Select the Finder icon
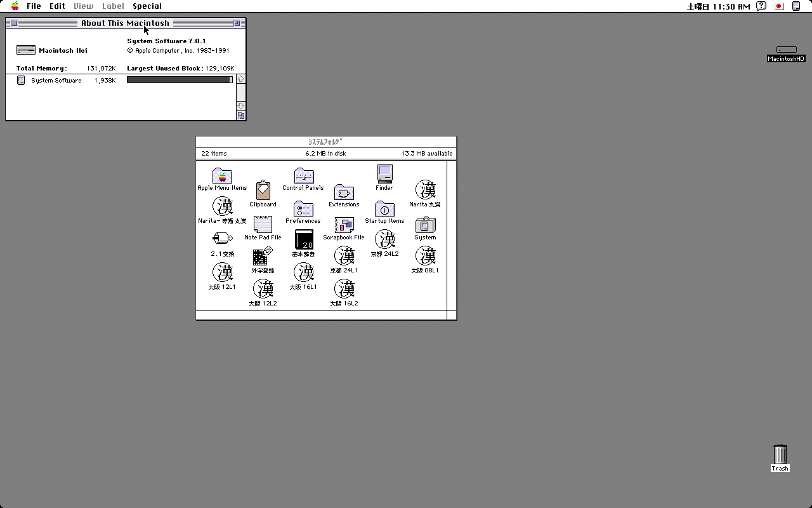 (x=384, y=173)
